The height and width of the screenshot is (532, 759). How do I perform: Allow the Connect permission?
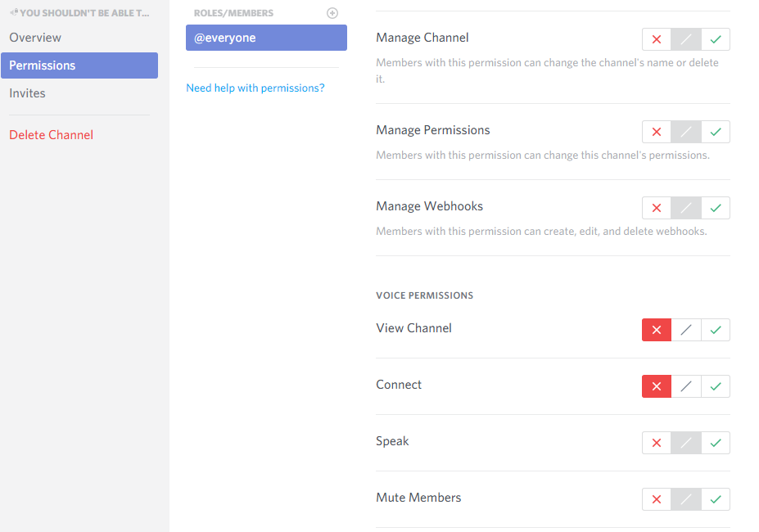[715, 385]
